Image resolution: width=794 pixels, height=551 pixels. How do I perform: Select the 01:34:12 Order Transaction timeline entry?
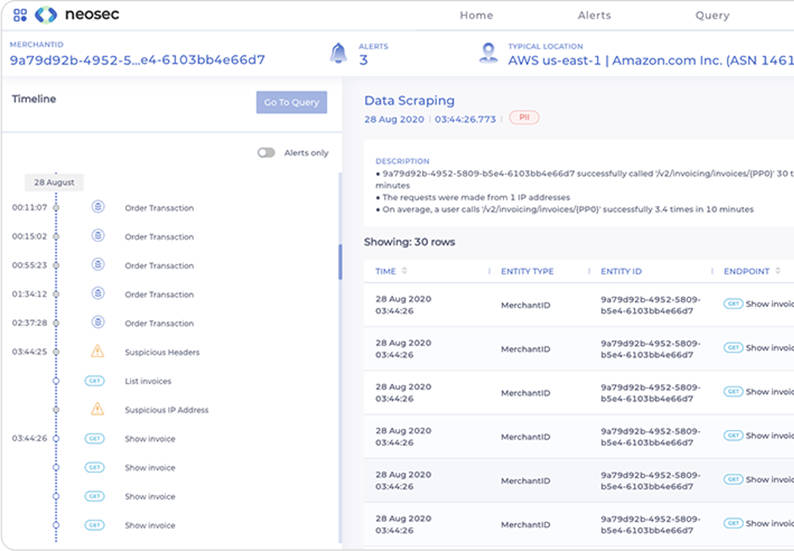pyautogui.click(x=158, y=295)
